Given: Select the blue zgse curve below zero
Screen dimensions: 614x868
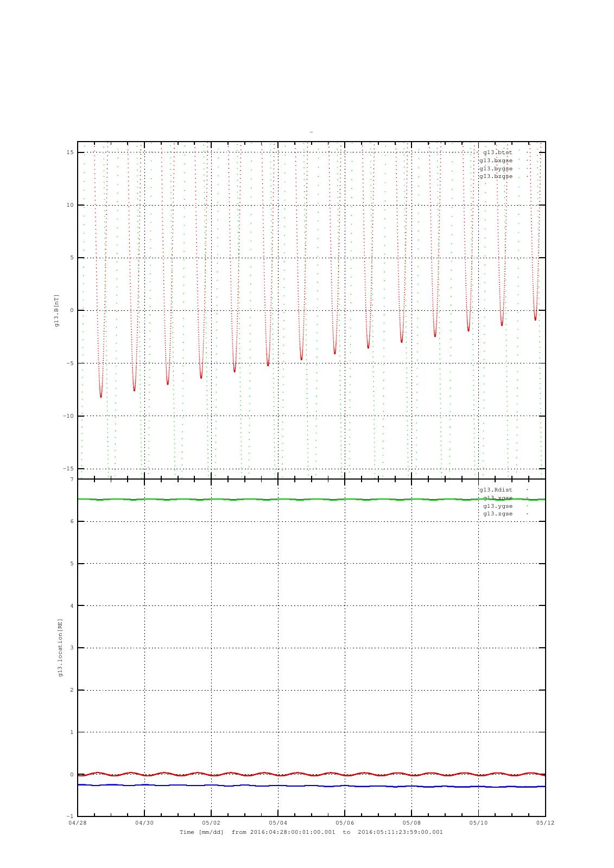Looking at the screenshot, I should (312, 786).
